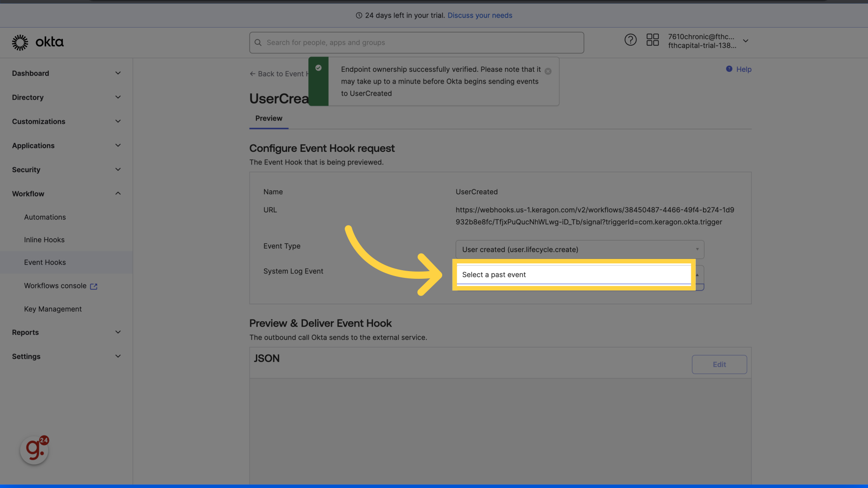
Task: Click the Configure Event Hook request heading
Action: [x=322, y=148]
